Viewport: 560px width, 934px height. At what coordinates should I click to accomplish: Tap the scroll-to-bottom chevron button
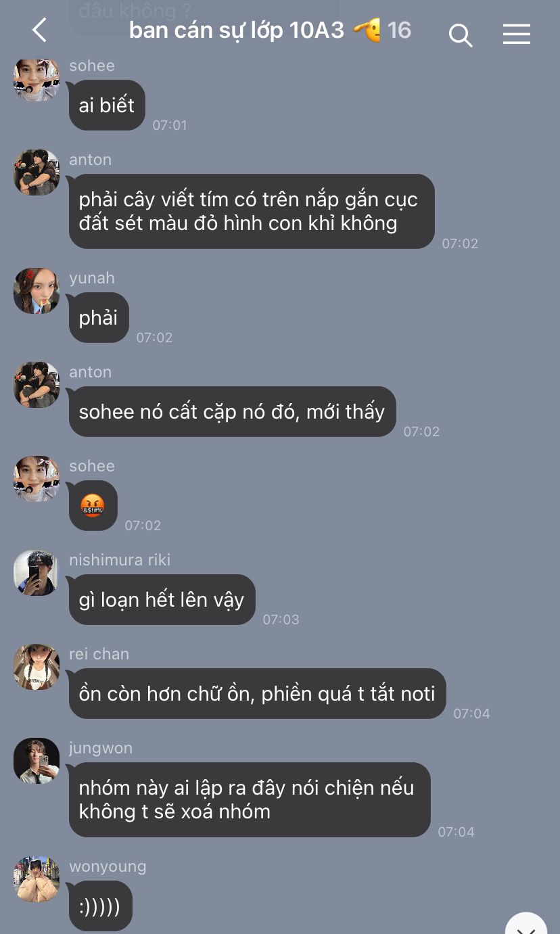coord(526,924)
